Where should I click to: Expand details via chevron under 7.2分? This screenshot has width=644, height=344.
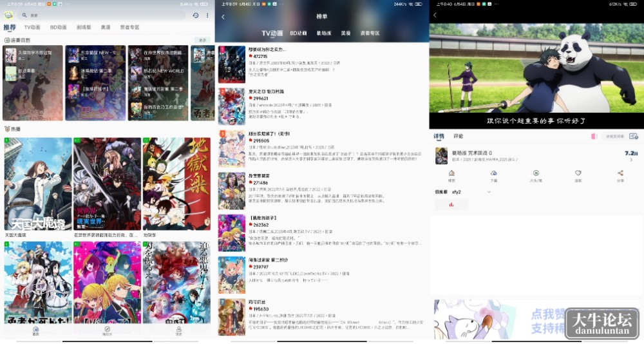[631, 160]
